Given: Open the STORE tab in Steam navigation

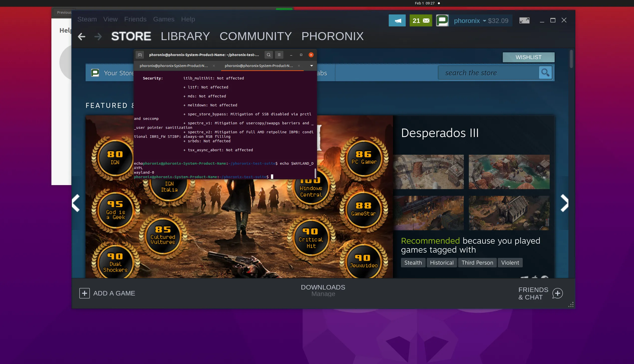Looking at the screenshot, I should click(131, 36).
